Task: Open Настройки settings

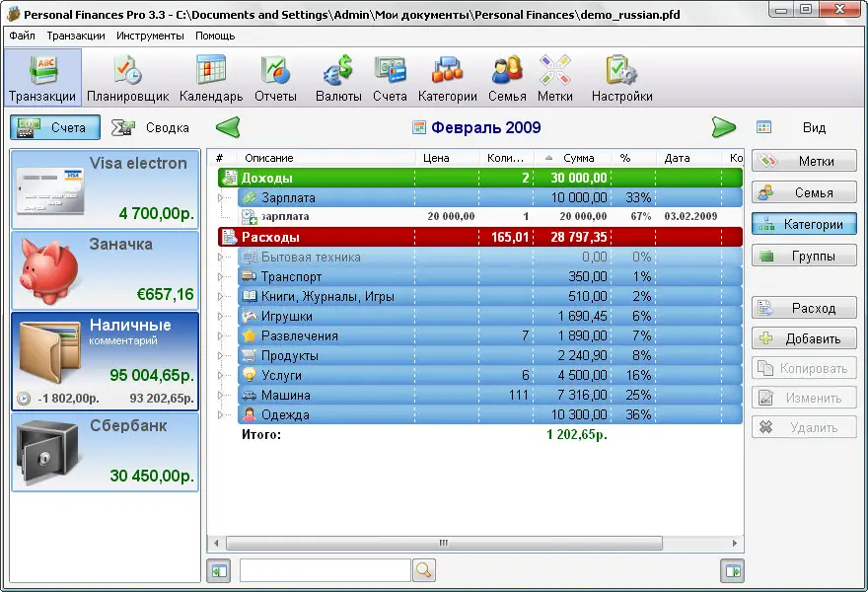Action: 621,78
